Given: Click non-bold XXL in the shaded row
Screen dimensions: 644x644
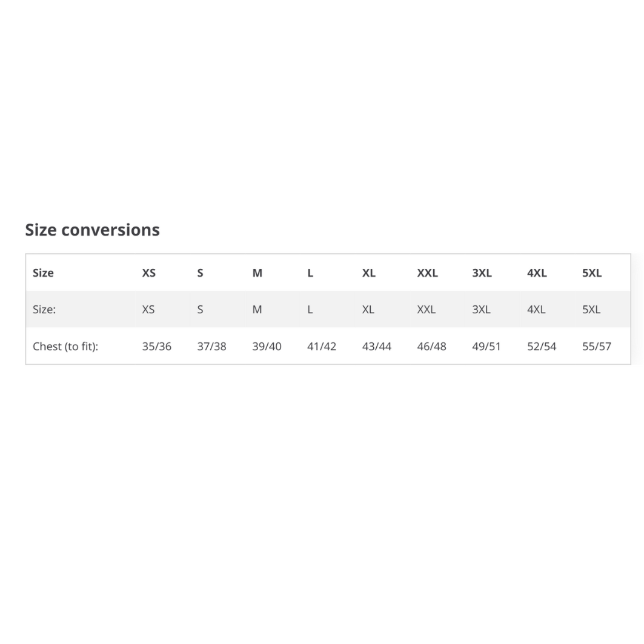Looking at the screenshot, I should (427, 310).
